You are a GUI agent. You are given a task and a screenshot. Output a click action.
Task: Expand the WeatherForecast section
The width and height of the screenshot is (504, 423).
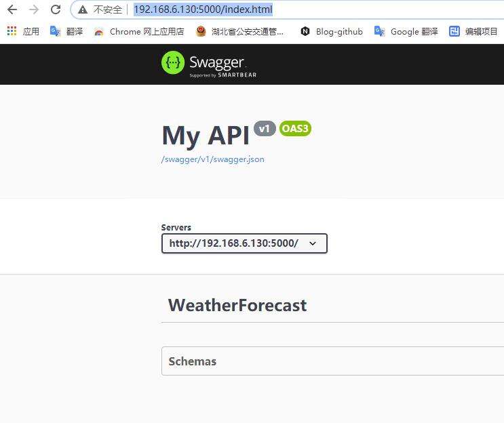tap(237, 305)
